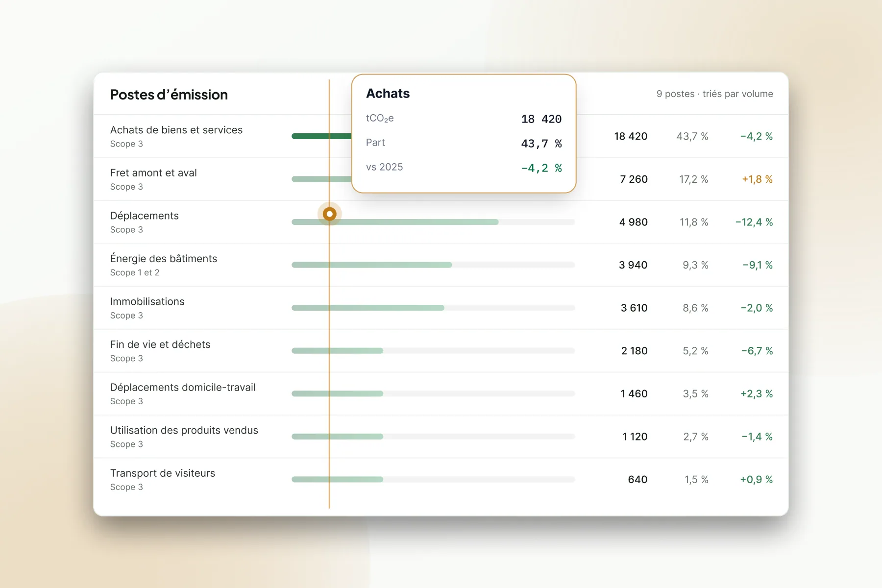The width and height of the screenshot is (882, 588).
Task: Click the Immobilisations row label
Action: pos(147,301)
